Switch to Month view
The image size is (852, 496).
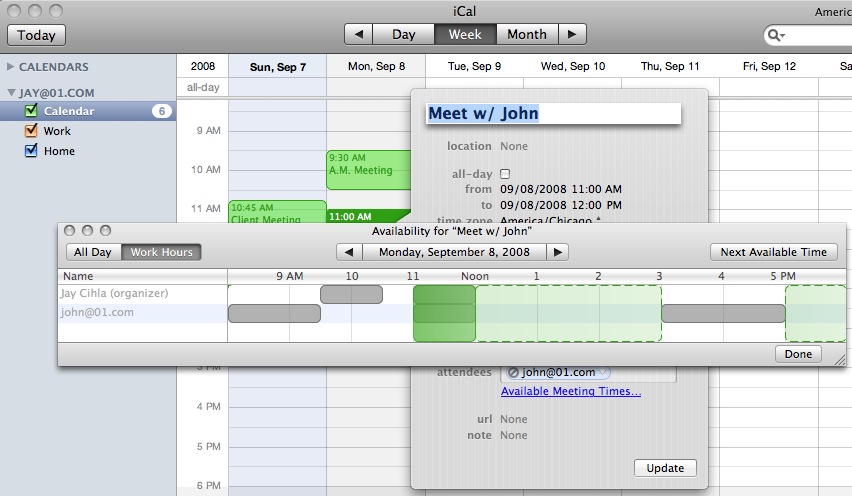click(527, 34)
